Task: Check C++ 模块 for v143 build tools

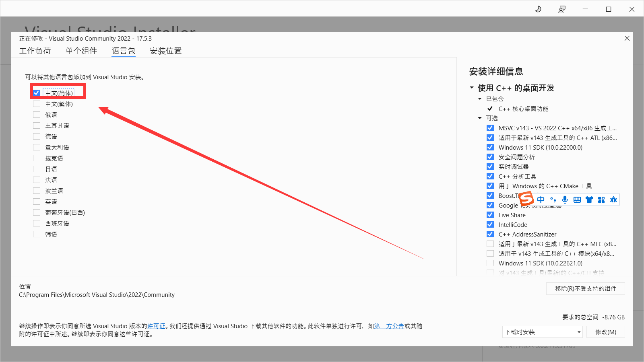Action: coord(490,253)
